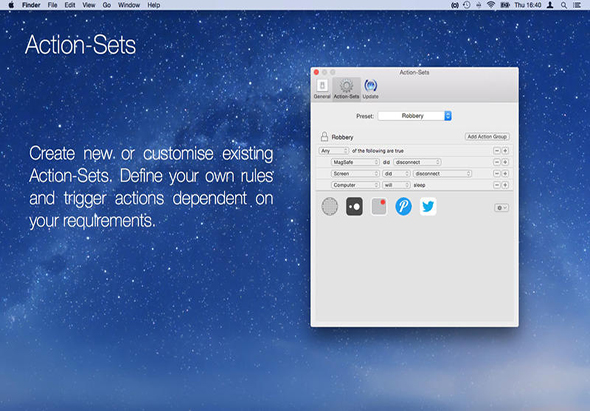Open the Any condition dropdown
Viewport: 590px width, 411px height.
tap(334, 151)
